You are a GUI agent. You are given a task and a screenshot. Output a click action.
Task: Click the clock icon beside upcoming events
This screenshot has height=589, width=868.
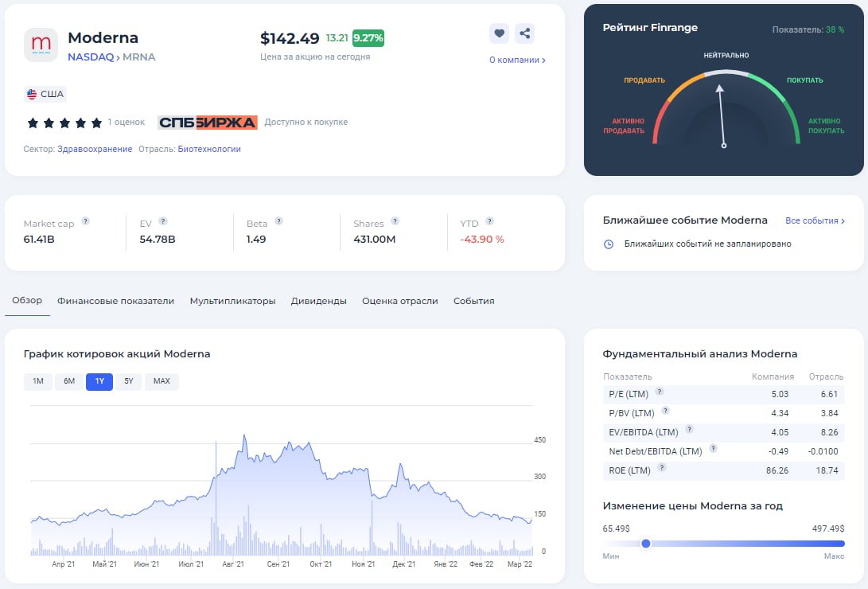tap(609, 244)
